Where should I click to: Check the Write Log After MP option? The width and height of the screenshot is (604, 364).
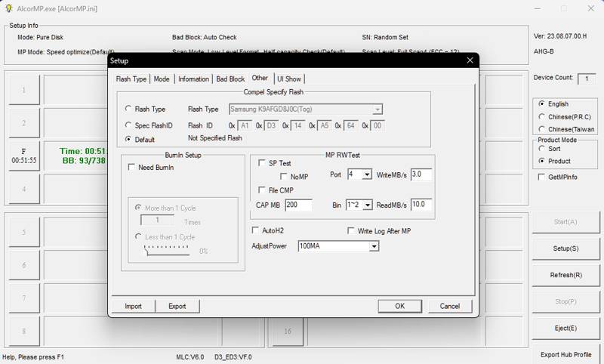pyautogui.click(x=351, y=231)
